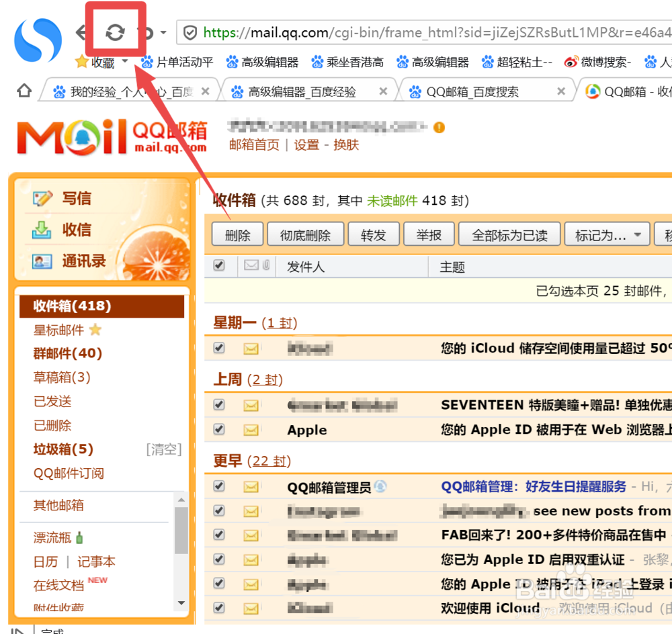The image size is (672, 634).
Task: Open the 乘坐香港高 bookmark
Action: [347, 62]
